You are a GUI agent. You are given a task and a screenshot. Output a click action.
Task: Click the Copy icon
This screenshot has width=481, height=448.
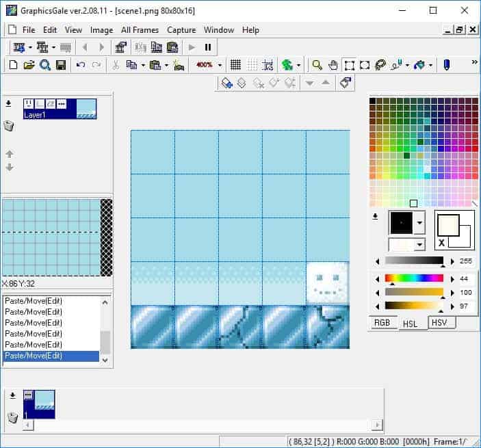(131, 65)
